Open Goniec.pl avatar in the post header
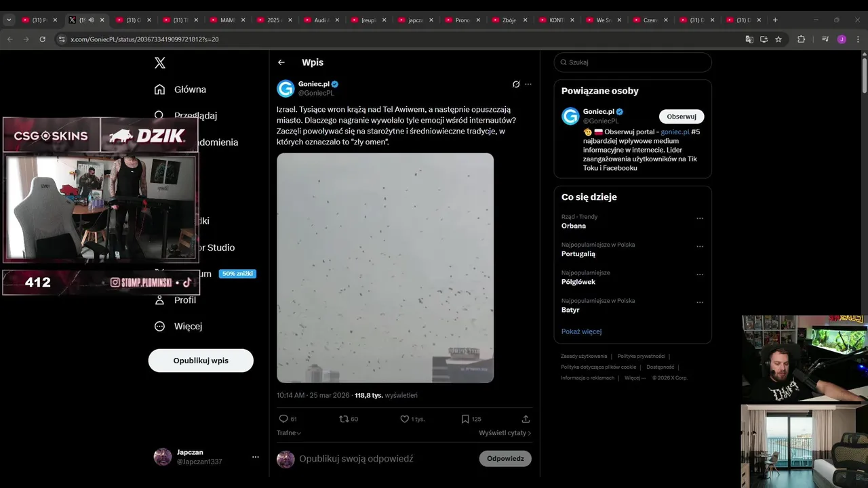 pos(285,89)
